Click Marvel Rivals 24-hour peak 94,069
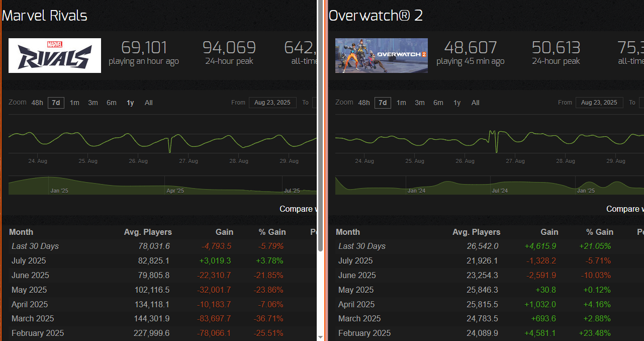644x341 pixels. [229, 48]
